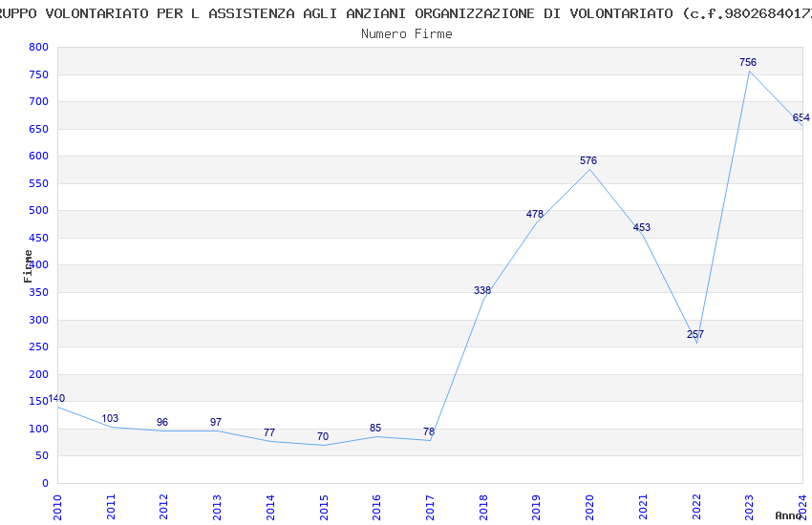Click the 2010 x-axis year label
Image resolution: width=812 pixels, height=525 pixels.
[x=57, y=508]
